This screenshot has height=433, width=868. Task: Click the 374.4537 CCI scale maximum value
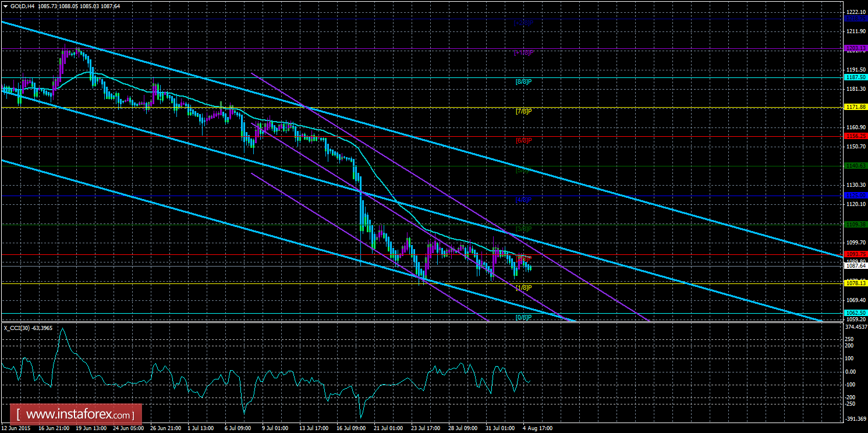(x=856, y=326)
